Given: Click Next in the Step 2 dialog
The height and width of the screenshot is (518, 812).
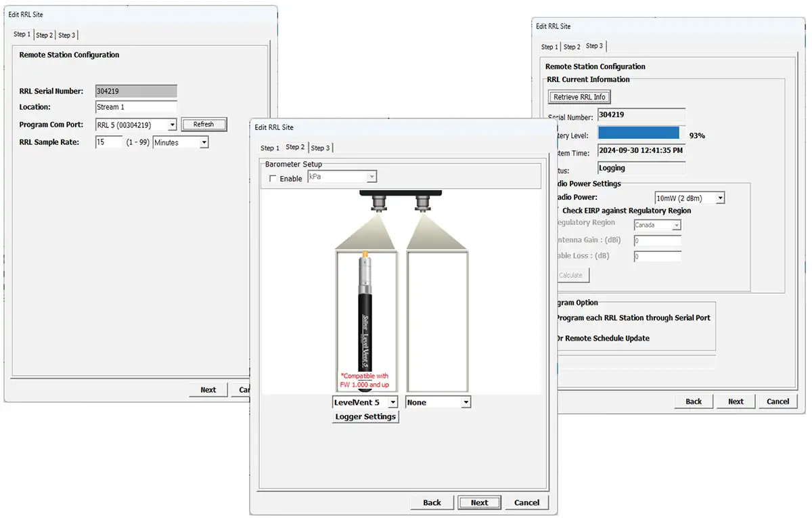Looking at the screenshot, I should click(479, 502).
